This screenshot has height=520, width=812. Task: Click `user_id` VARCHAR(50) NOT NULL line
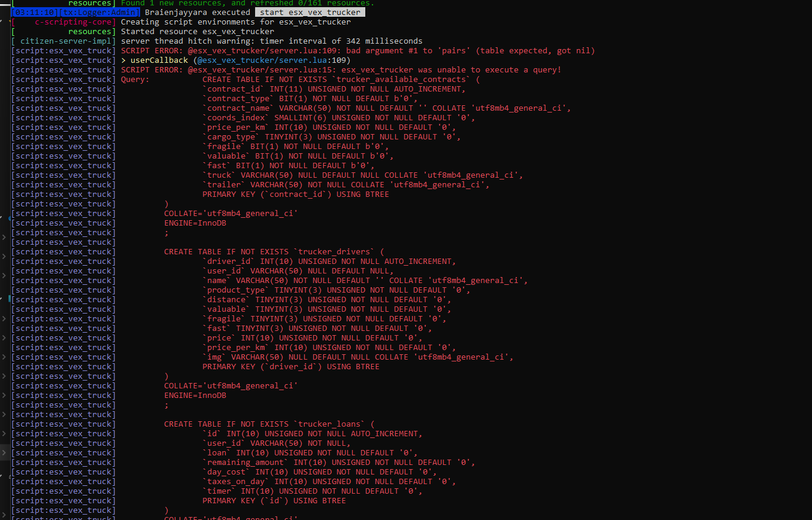[x=277, y=443]
